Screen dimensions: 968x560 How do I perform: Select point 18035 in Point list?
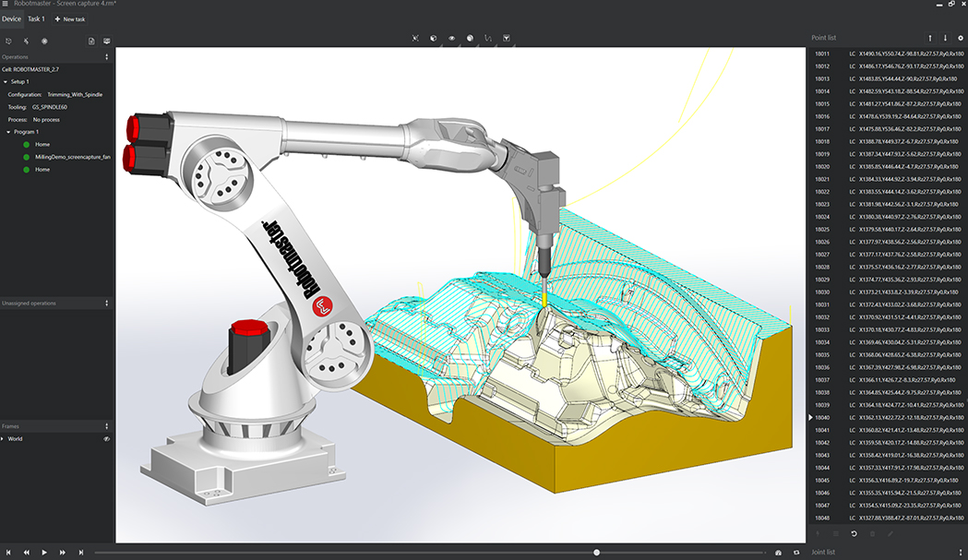tap(888, 355)
